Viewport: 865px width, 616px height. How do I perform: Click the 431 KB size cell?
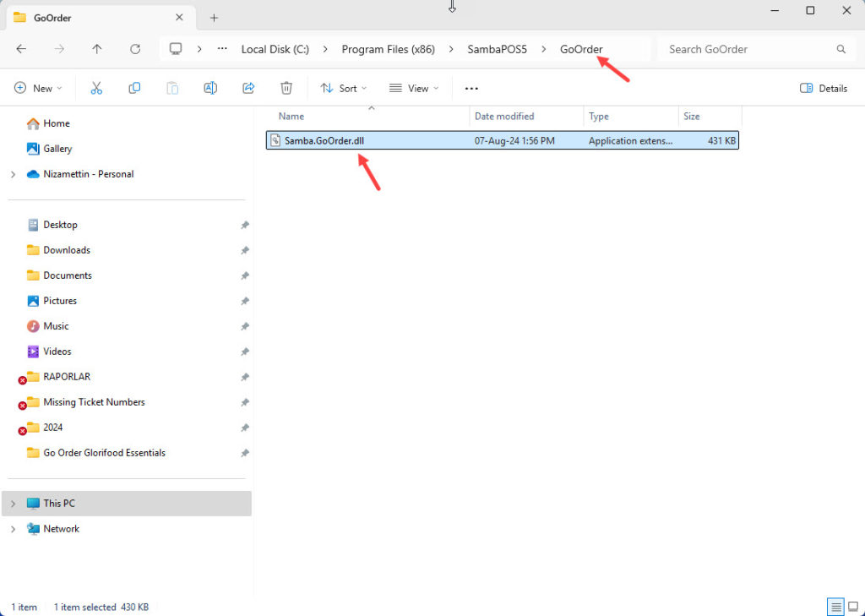tap(721, 141)
